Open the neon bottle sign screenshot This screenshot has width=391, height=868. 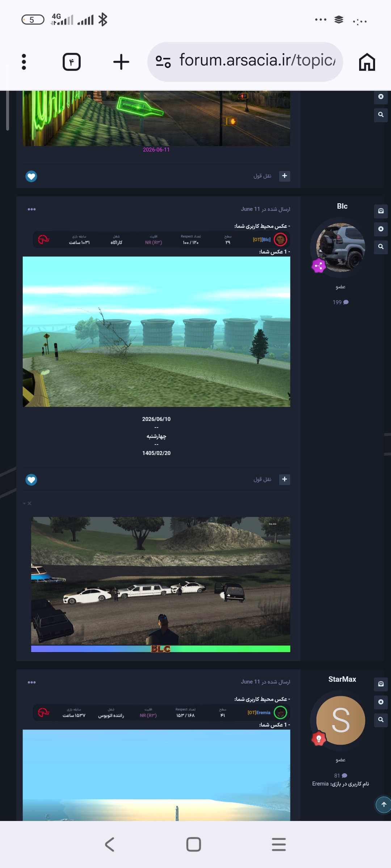pyautogui.click(x=156, y=118)
